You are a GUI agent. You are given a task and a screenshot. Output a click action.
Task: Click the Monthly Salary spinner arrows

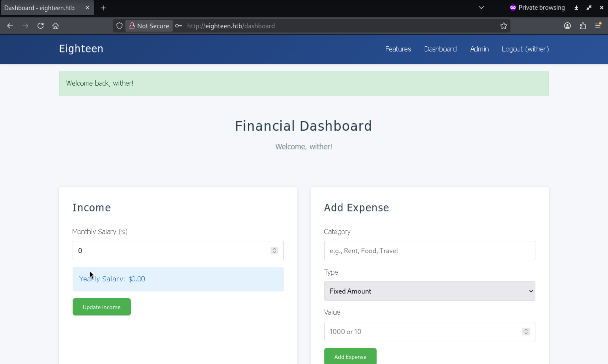[x=274, y=250]
